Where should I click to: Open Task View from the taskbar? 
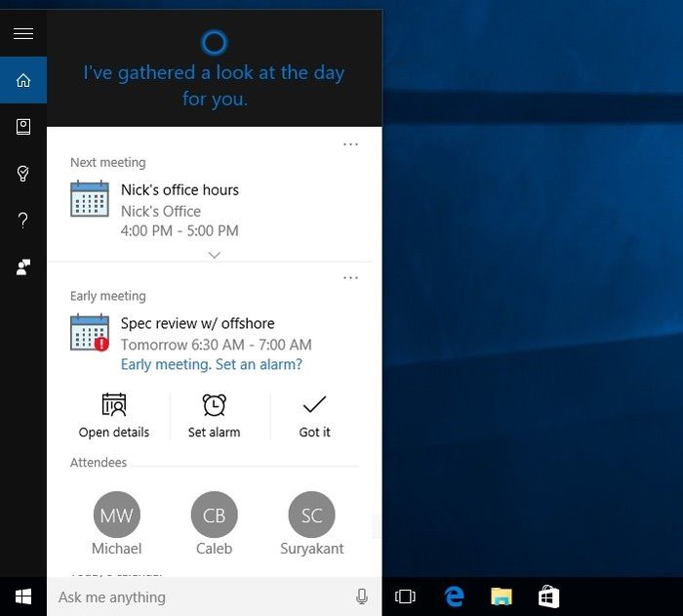[x=405, y=596]
